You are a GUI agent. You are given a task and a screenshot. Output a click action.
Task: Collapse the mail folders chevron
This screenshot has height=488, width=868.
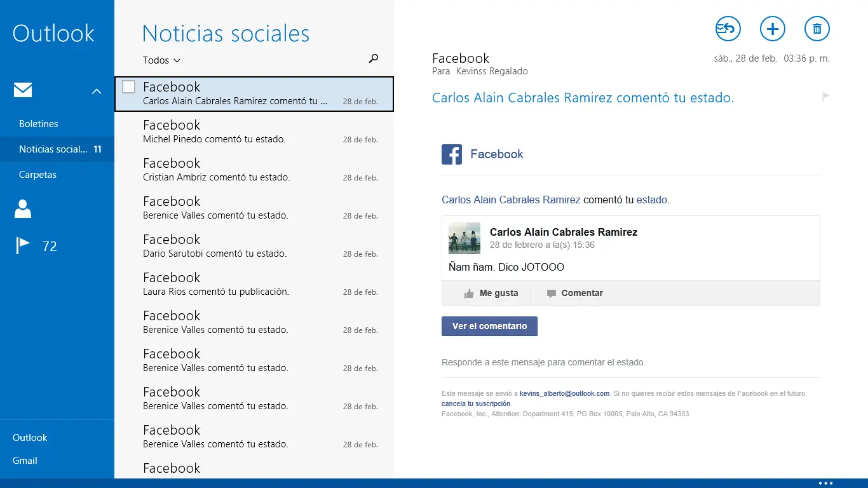[97, 91]
